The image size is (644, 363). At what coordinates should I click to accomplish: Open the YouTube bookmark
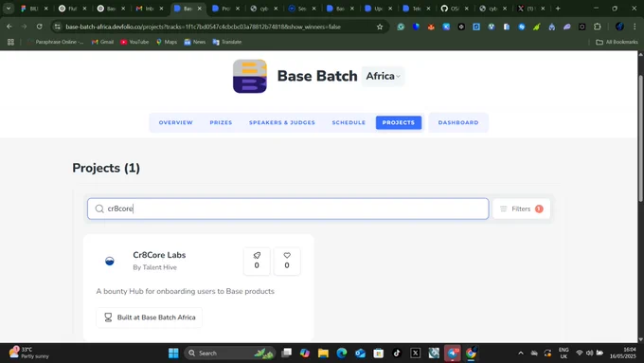pos(134,42)
